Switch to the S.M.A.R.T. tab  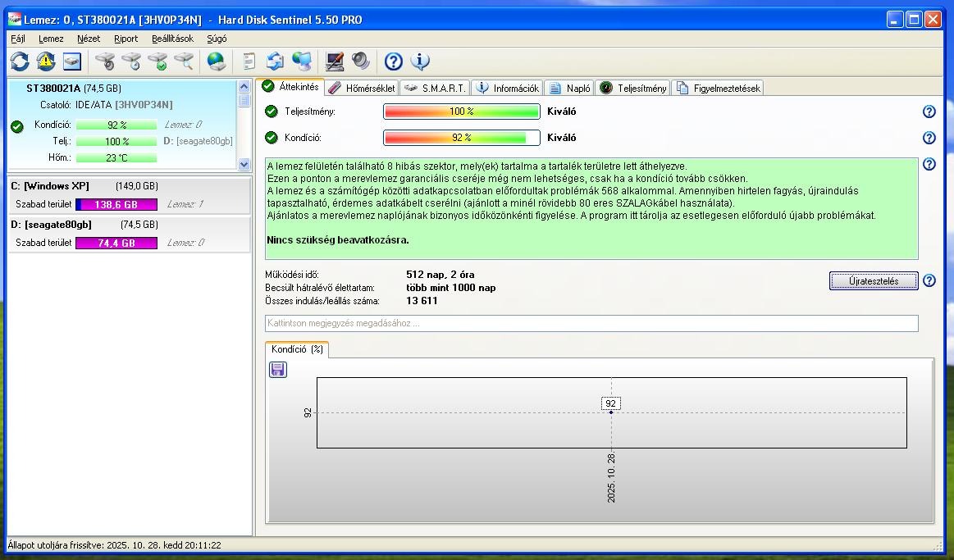[435, 89]
